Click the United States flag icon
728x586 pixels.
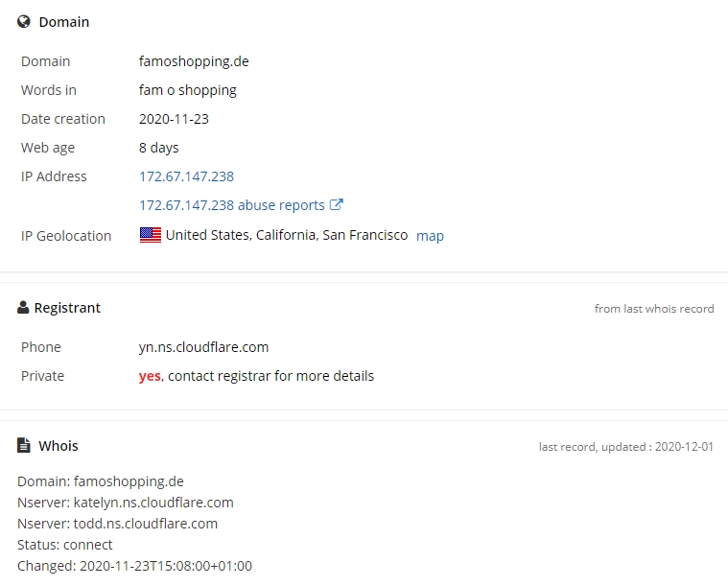151,235
